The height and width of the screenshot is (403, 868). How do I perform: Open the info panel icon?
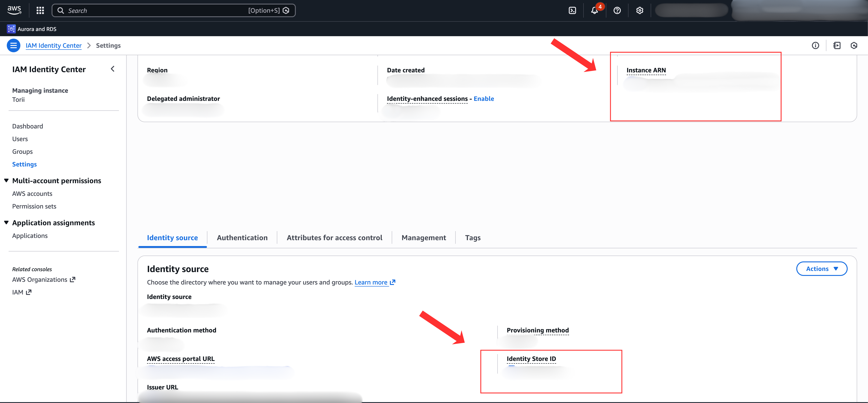[x=815, y=45]
